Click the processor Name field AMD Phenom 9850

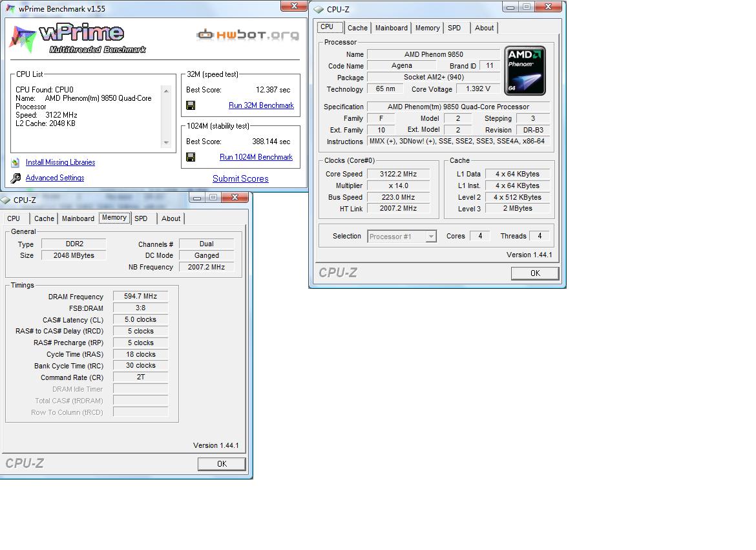[434, 54]
